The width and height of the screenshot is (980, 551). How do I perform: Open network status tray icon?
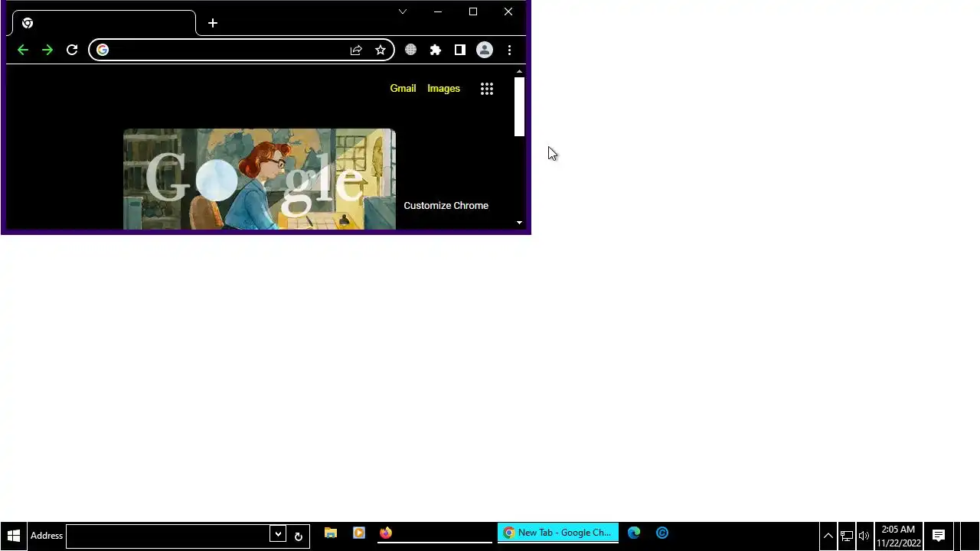[x=846, y=536]
